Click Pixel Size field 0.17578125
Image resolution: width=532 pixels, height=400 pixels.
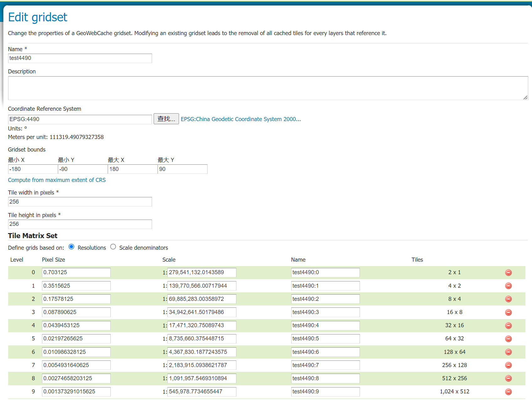76,299
